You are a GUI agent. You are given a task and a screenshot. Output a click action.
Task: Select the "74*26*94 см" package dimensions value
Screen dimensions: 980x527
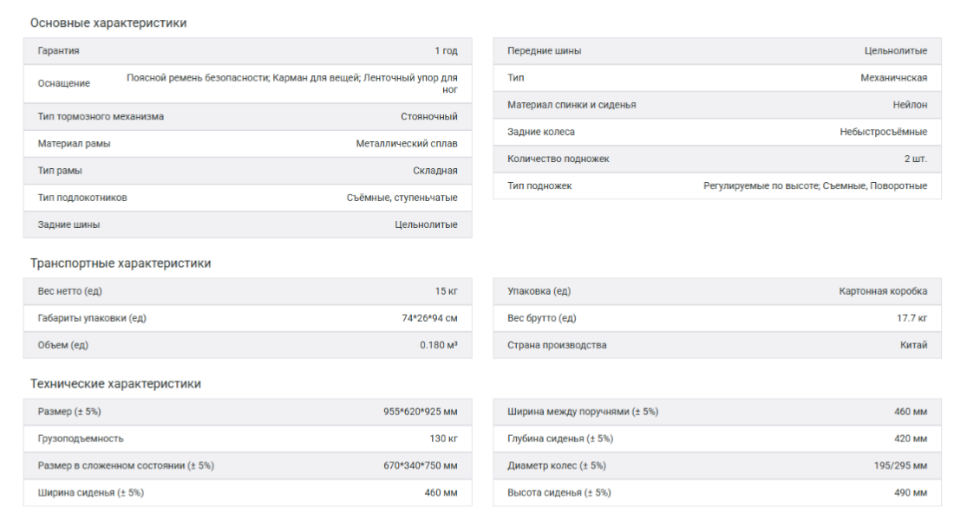[x=429, y=318]
